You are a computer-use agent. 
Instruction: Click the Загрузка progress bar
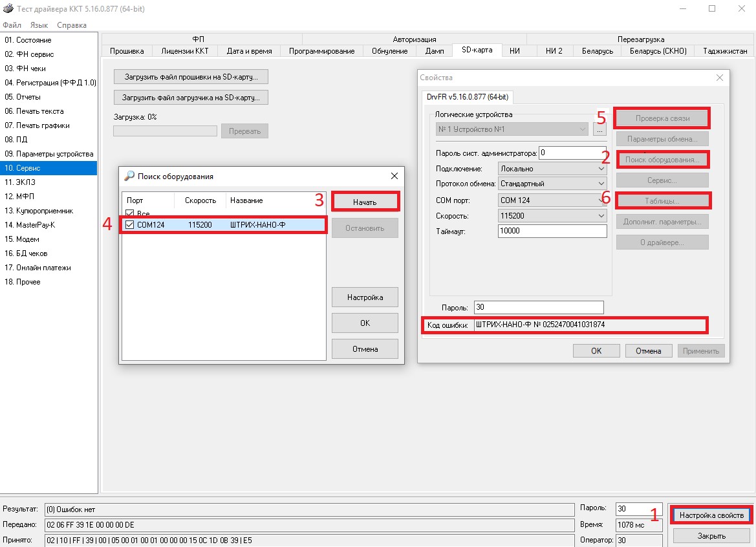[x=165, y=131]
